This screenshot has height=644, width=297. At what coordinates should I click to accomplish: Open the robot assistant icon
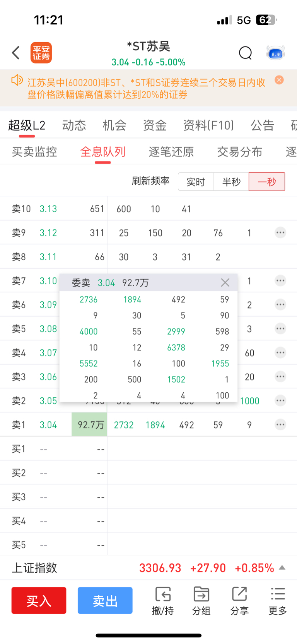[x=276, y=53]
